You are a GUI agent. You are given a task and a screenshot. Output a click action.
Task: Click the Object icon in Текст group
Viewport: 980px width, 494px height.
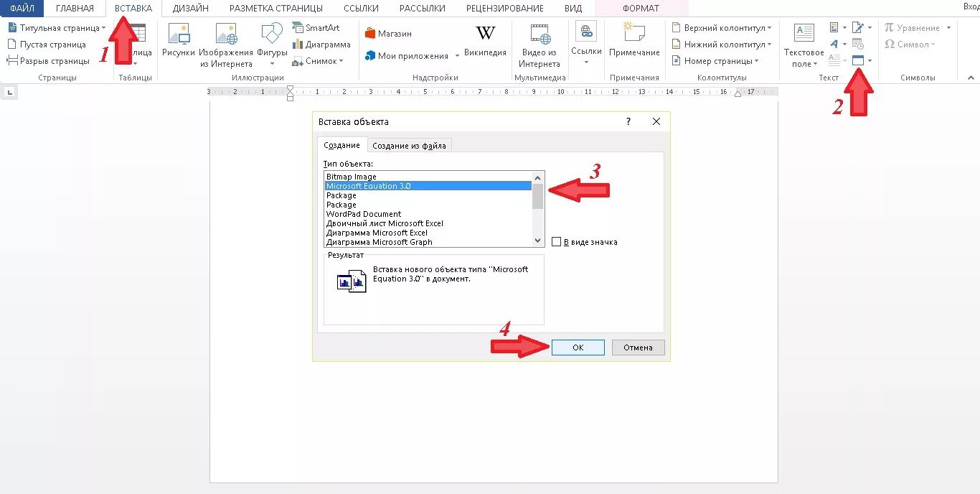click(858, 61)
